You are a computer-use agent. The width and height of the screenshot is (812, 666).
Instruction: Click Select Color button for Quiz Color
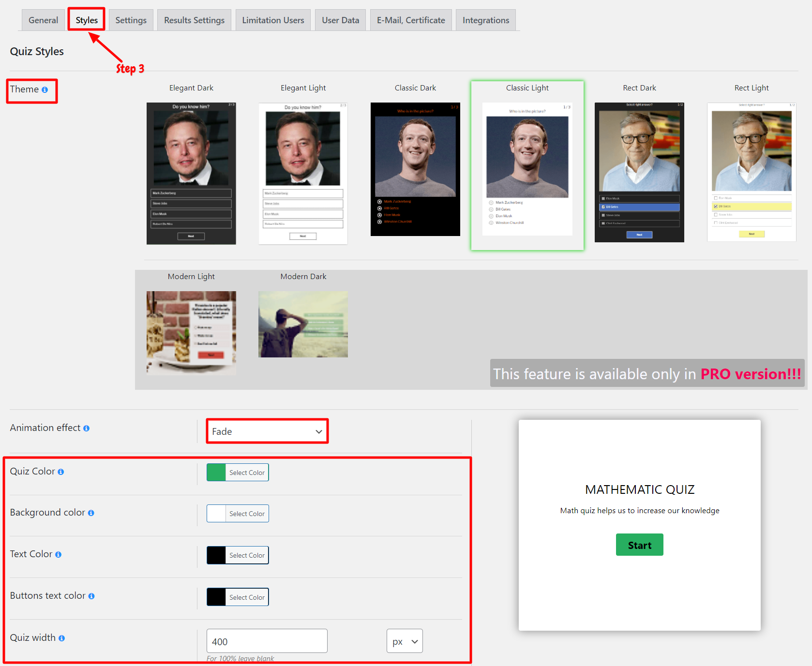point(247,473)
